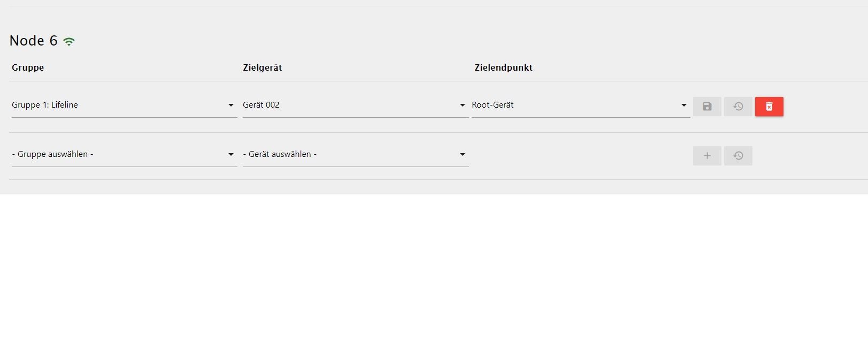The height and width of the screenshot is (347, 868).
Task: Click the reset history icon next to the save button
Action: pyautogui.click(x=738, y=107)
